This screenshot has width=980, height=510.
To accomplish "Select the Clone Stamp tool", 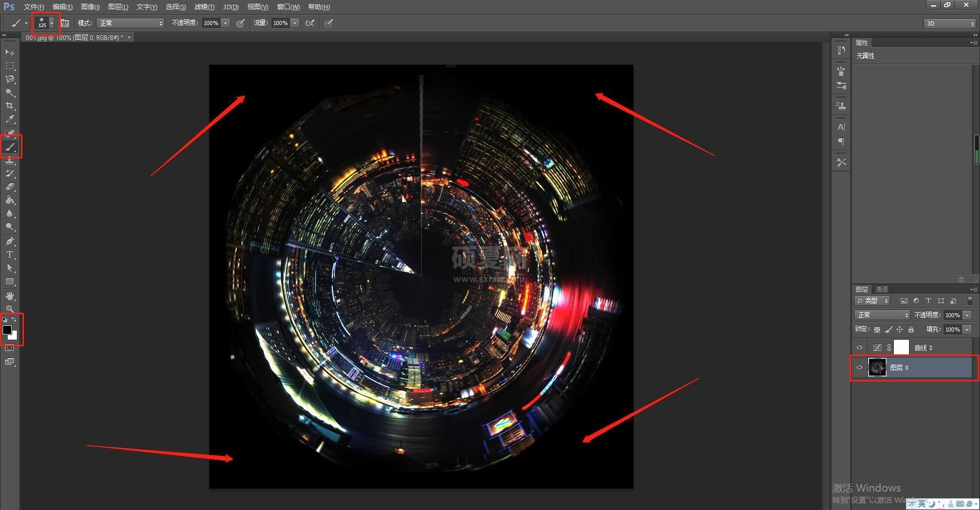I will [x=10, y=160].
